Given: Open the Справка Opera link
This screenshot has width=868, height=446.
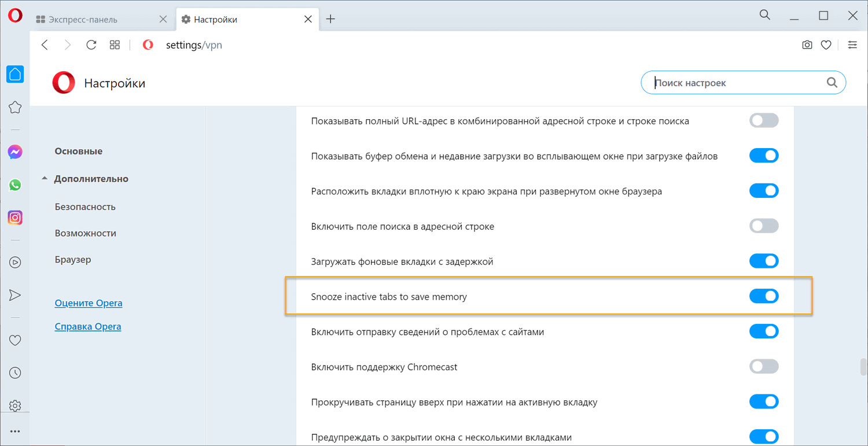Looking at the screenshot, I should coord(88,327).
